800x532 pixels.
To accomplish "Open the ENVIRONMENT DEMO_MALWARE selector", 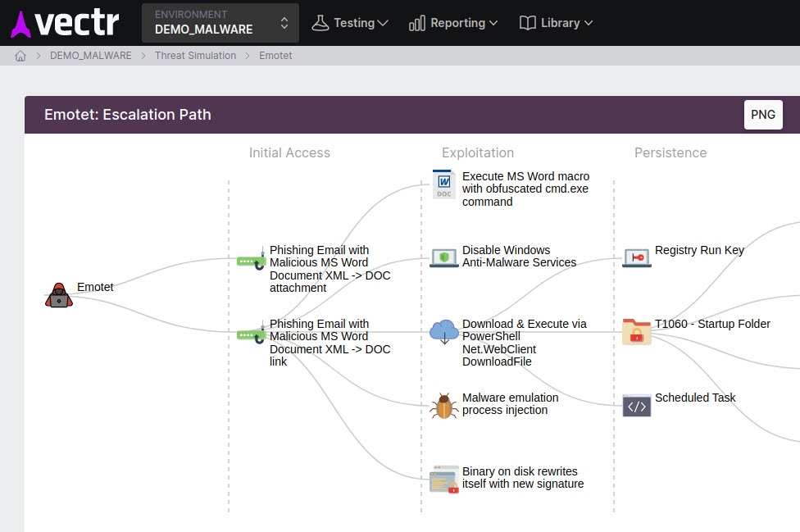I will click(x=220, y=23).
